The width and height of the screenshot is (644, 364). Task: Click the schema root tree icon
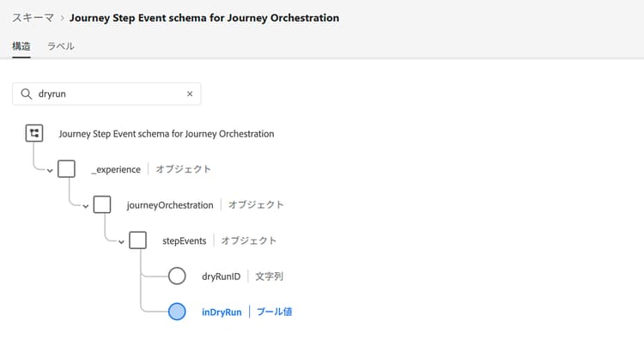pyautogui.click(x=33, y=133)
